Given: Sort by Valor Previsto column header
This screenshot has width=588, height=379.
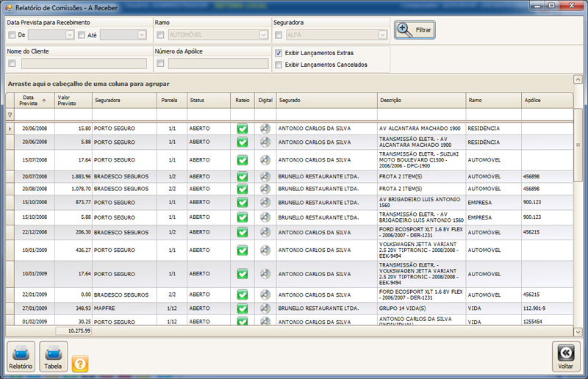Looking at the screenshot, I should coord(73,101).
